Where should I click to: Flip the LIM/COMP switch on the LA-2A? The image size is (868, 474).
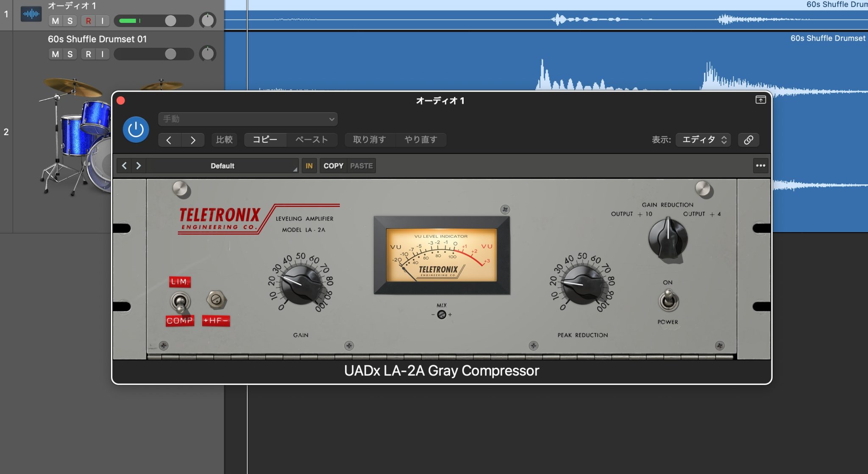click(181, 301)
